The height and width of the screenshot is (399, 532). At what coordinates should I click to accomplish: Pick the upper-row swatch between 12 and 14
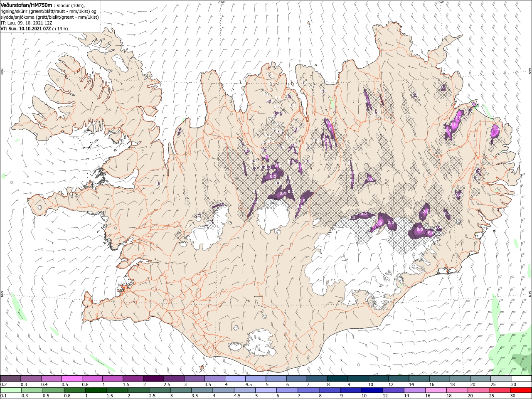click(x=398, y=379)
